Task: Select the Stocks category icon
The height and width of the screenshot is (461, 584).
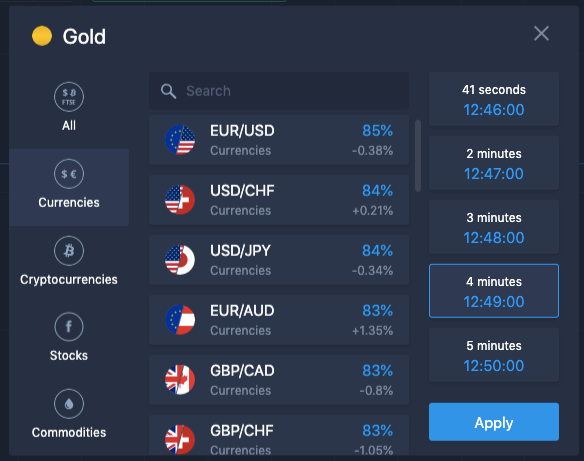Action: [69, 327]
